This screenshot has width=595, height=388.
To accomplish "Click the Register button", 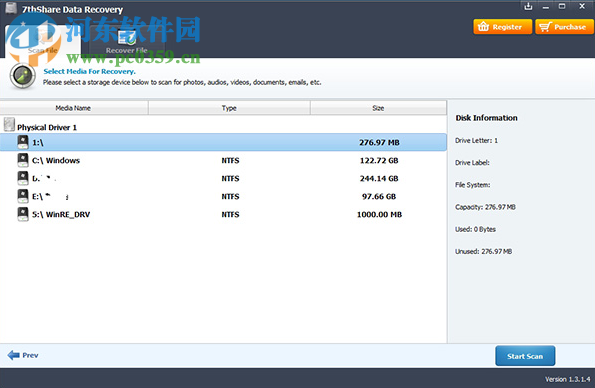I will pyautogui.click(x=502, y=27).
